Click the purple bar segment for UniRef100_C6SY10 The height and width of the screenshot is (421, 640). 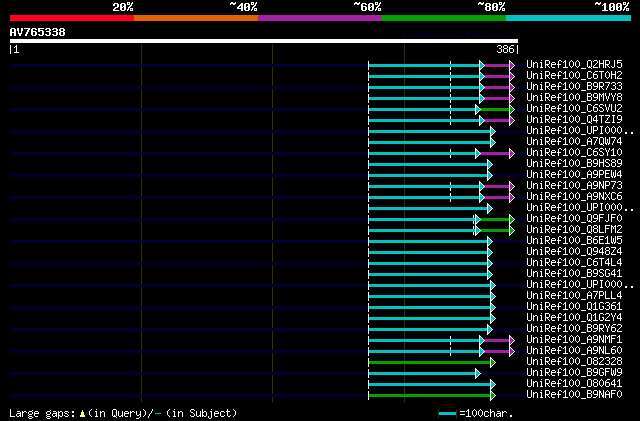tap(495, 154)
